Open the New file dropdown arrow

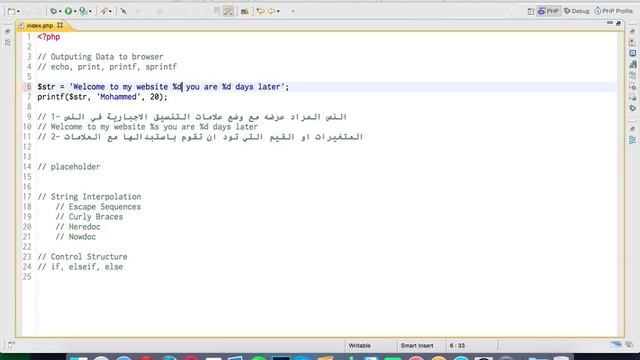[x=18, y=12]
